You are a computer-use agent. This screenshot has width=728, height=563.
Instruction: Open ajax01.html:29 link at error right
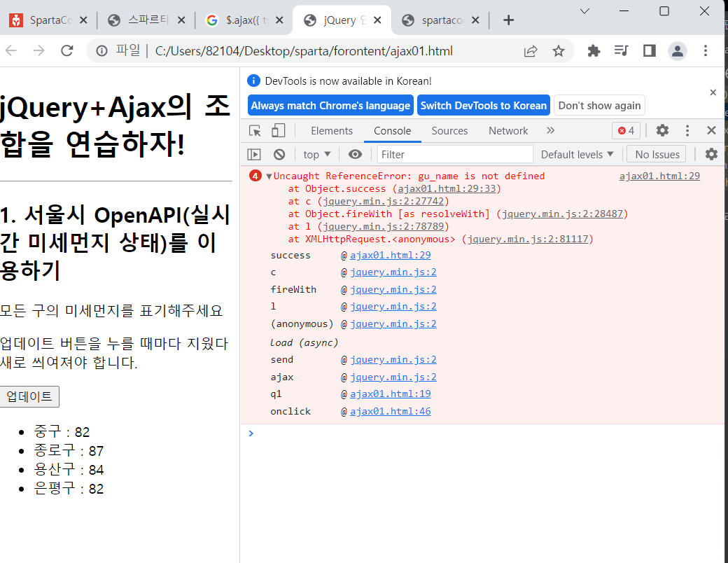click(x=659, y=176)
